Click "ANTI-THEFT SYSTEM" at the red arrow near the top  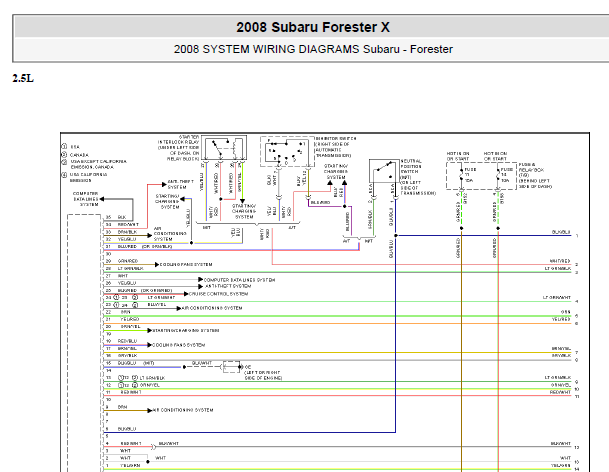coord(180,184)
